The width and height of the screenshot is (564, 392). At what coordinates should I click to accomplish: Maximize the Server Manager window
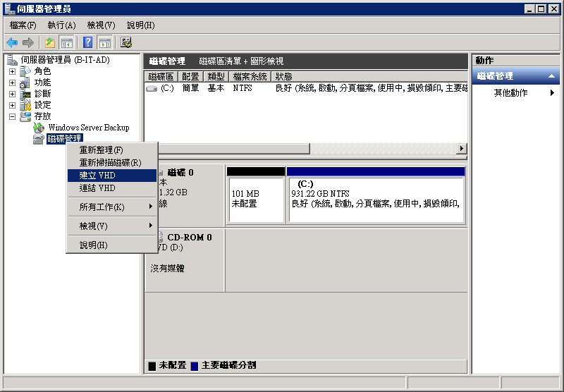[541, 8]
